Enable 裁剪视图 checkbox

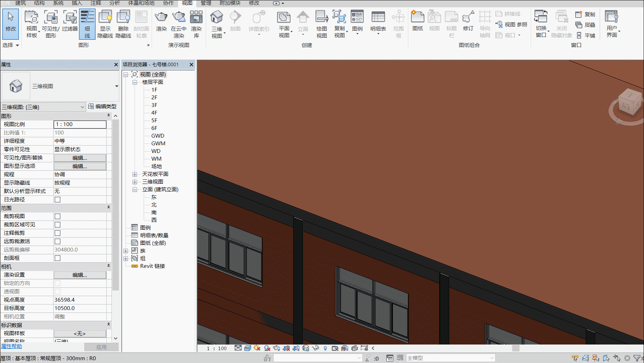coord(58,216)
